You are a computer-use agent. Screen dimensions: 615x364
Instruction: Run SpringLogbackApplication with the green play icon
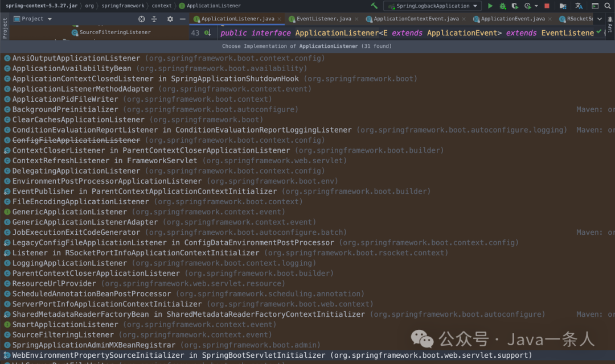490,6
